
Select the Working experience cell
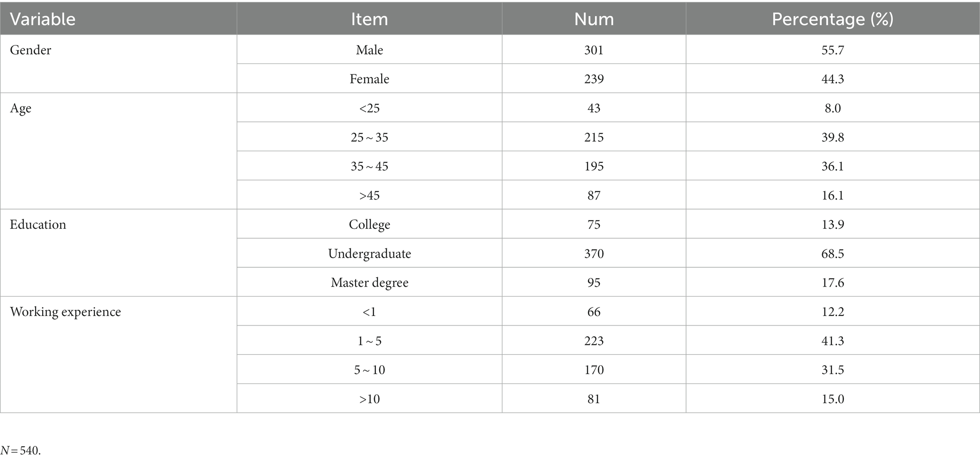(119, 355)
